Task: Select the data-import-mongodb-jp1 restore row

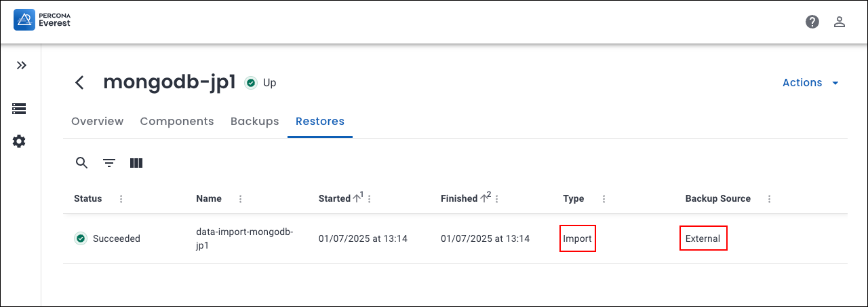Action: click(x=244, y=238)
